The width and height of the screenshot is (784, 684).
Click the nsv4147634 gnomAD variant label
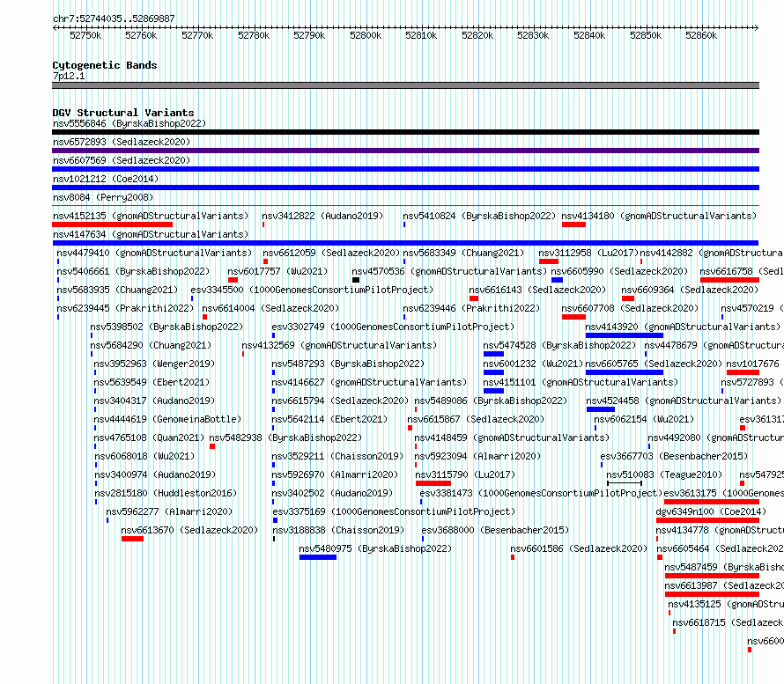click(x=151, y=234)
